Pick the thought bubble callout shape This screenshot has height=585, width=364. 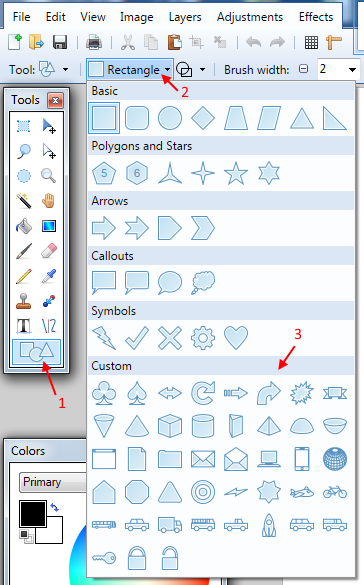(203, 283)
